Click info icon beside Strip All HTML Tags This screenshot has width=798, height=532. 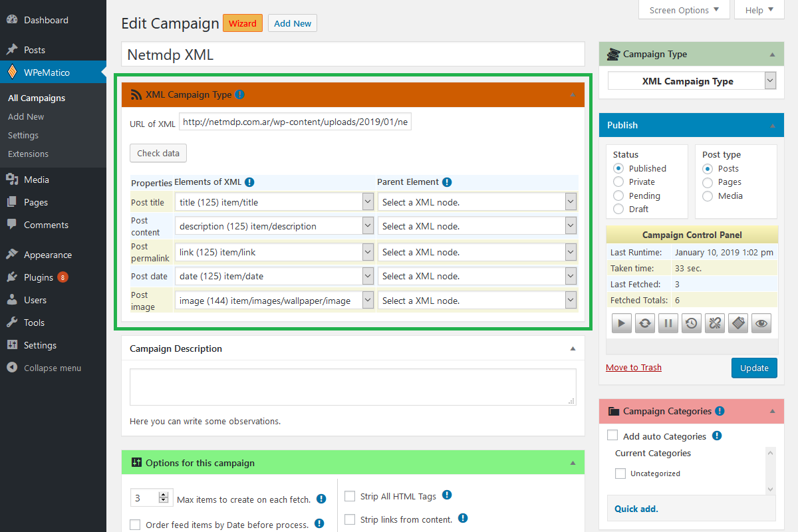coord(447,495)
